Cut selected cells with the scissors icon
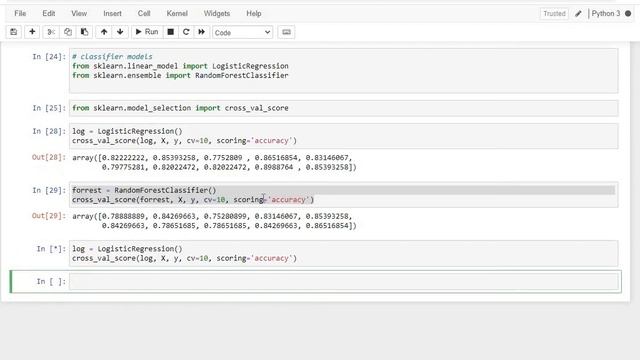The height and width of the screenshot is (360, 640). point(51,32)
